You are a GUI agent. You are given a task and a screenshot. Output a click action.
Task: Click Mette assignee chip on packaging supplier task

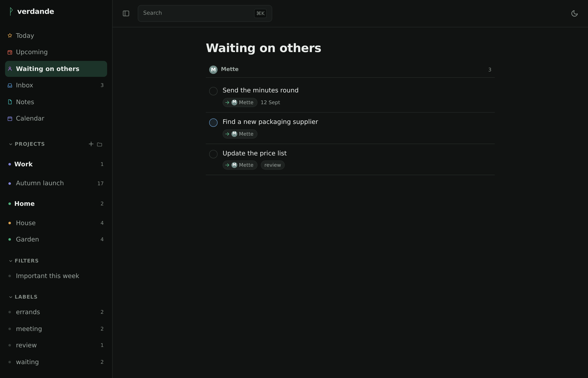[x=240, y=134]
